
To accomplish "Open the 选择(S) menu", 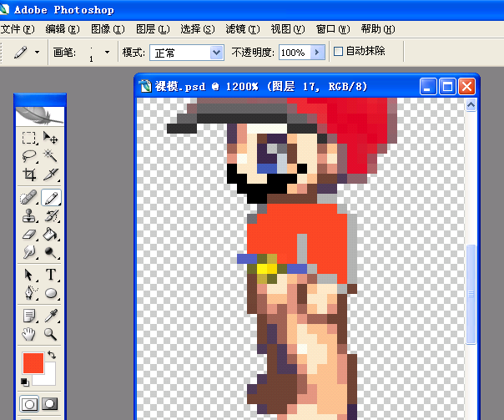I will tap(198, 29).
